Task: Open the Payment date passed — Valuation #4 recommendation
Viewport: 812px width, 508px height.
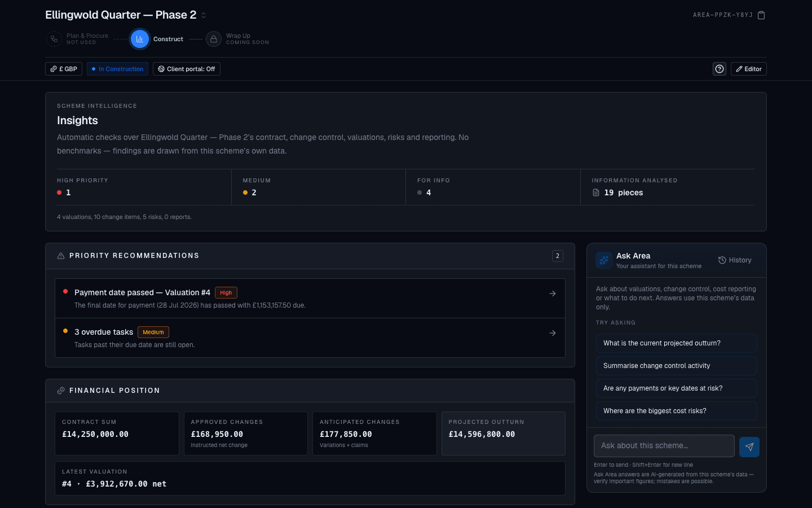Action: pyautogui.click(x=310, y=299)
